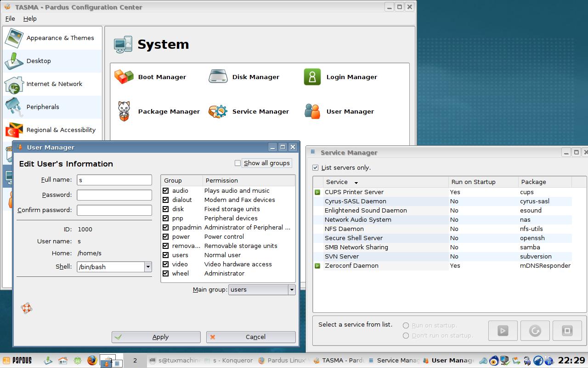Toggle the pnpadmin group checkbox
Viewport: 588px width, 368px height.
point(166,227)
